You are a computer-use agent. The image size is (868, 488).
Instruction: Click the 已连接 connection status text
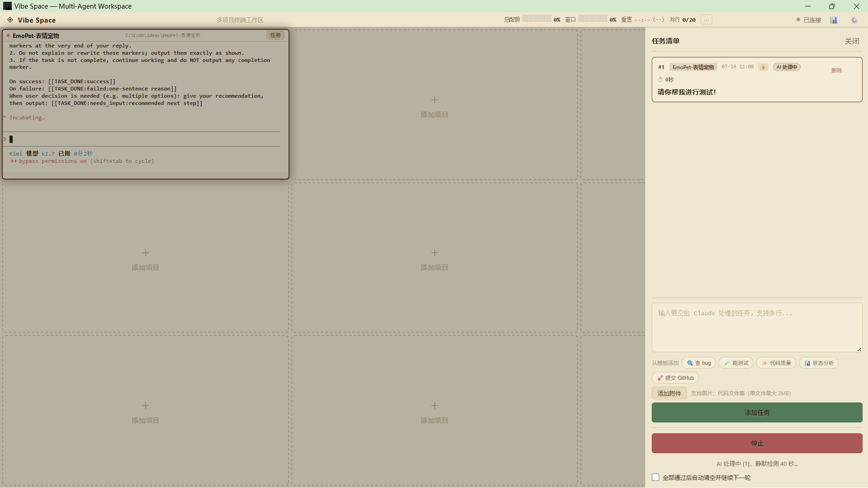pos(812,20)
